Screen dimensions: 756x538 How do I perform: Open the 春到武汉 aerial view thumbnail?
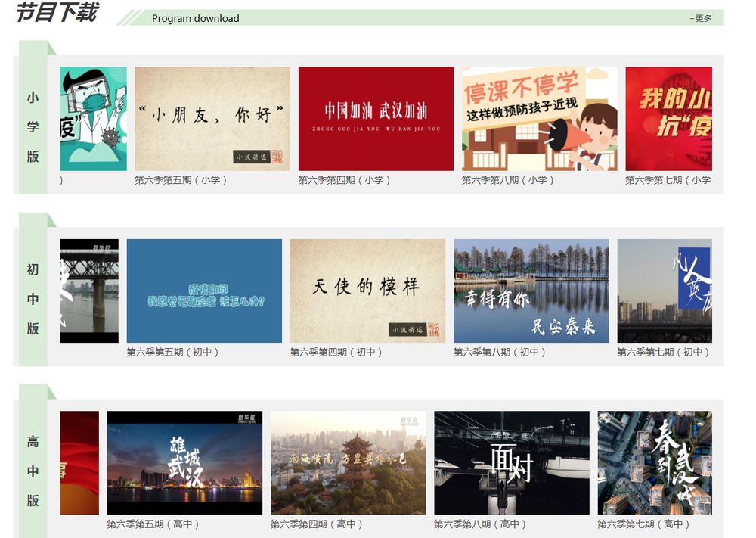coord(655,462)
